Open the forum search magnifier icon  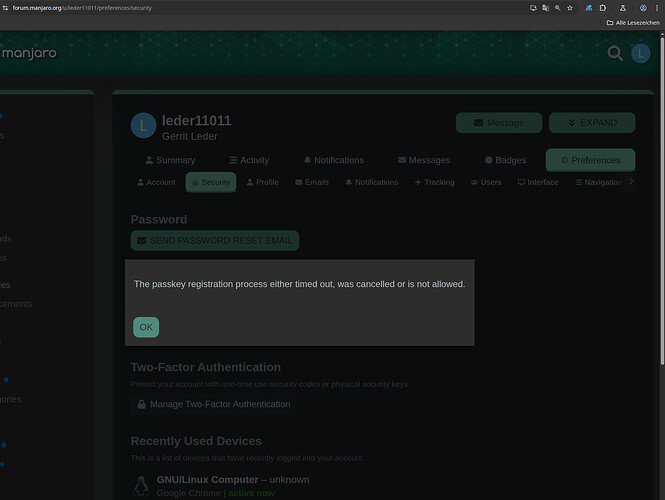615,53
